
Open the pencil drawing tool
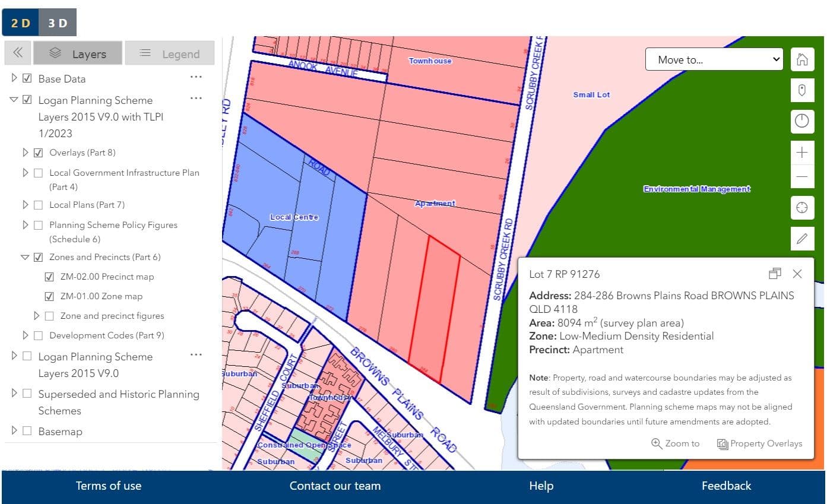click(802, 239)
